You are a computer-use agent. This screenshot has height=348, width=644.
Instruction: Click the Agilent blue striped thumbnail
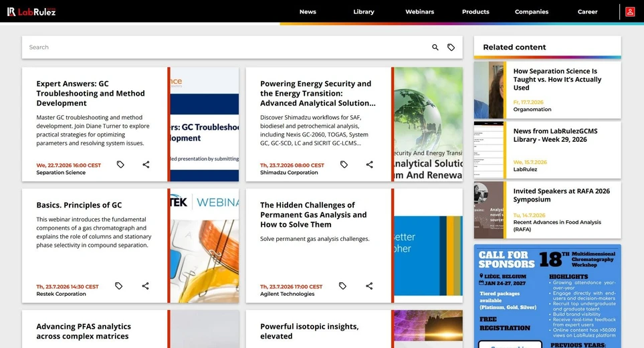[x=428, y=246]
